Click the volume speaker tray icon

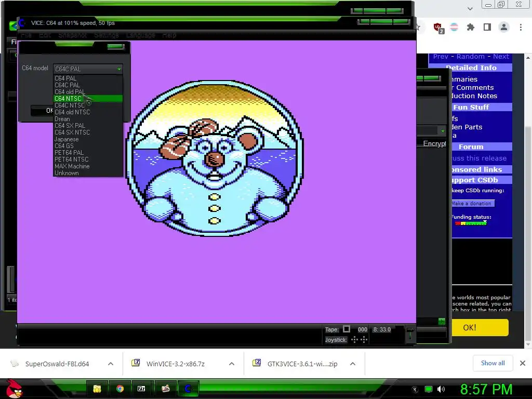441,389
